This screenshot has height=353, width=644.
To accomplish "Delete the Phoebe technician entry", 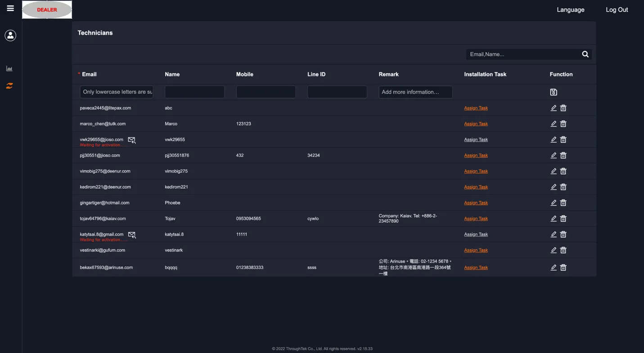I will (563, 203).
